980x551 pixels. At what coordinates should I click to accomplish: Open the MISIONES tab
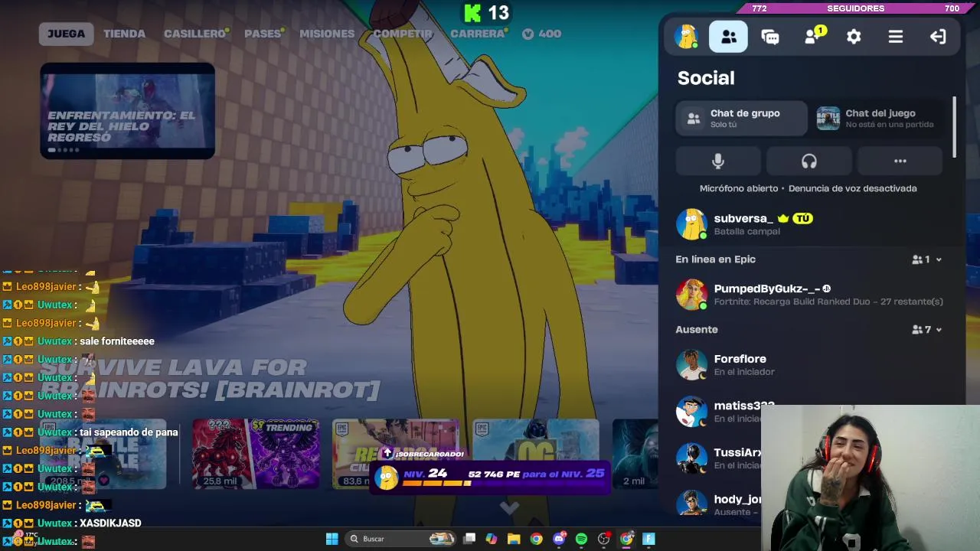327,34
